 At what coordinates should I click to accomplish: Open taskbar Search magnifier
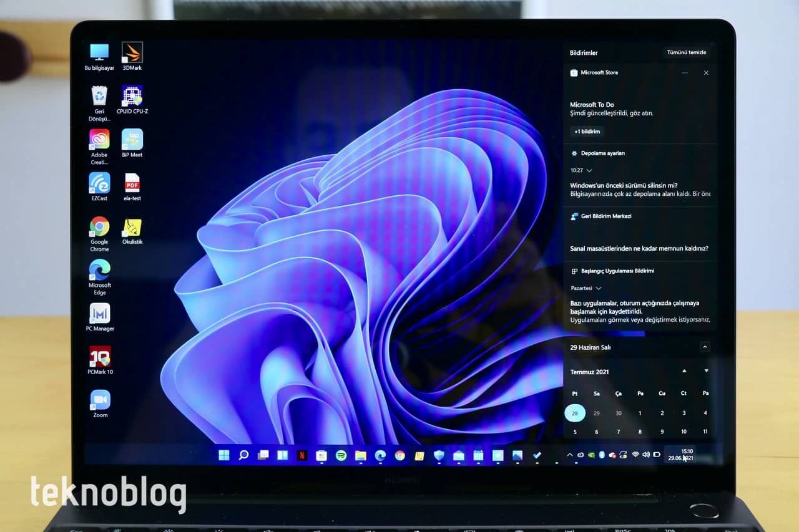243,455
